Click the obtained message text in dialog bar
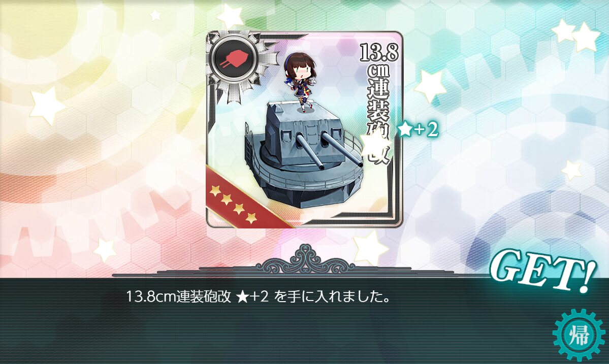This screenshot has height=364, width=609. 258,297
